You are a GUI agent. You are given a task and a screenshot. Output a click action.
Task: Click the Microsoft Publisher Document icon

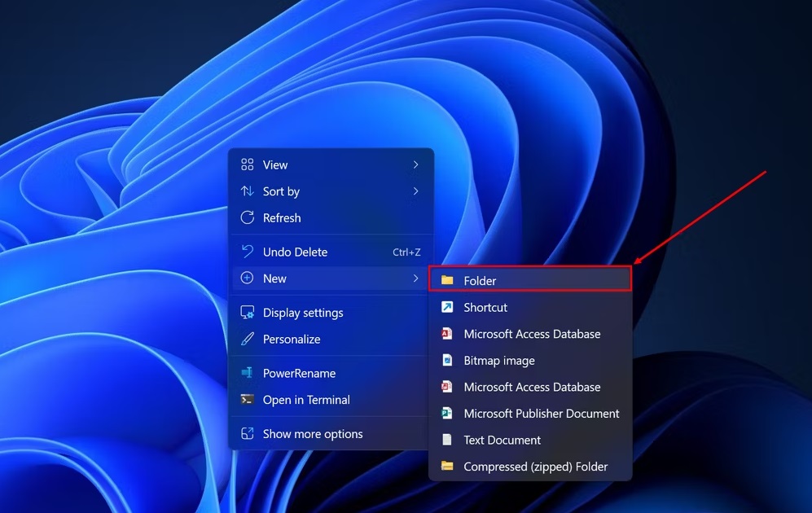click(x=447, y=414)
